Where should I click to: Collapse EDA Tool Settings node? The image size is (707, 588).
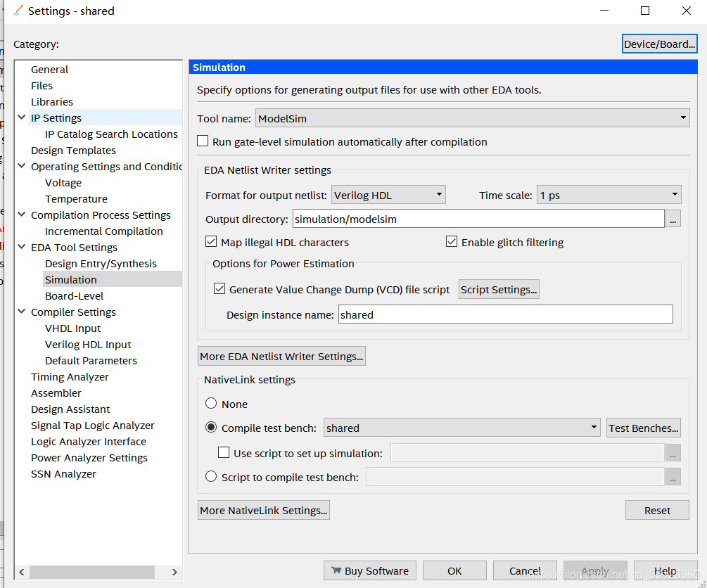coord(21,247)
